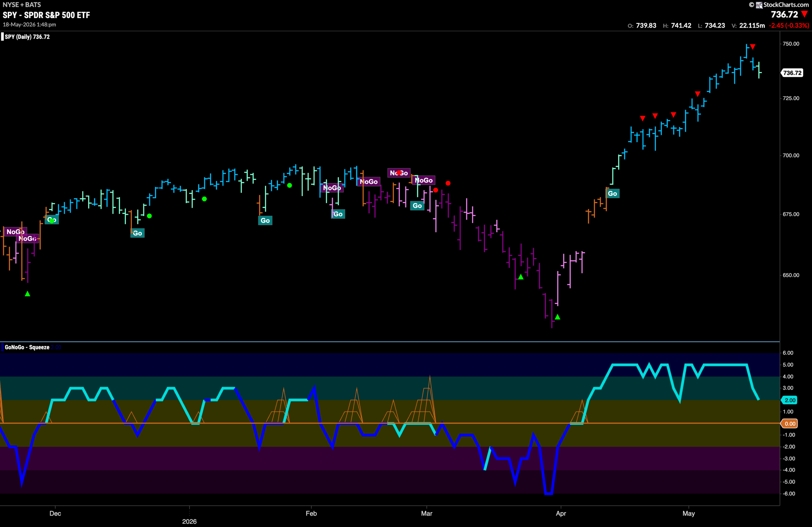Image resolution: width=812 pixels, height=527 pixels.
Task: Click the high value 741.42
Action: [681, 26]
